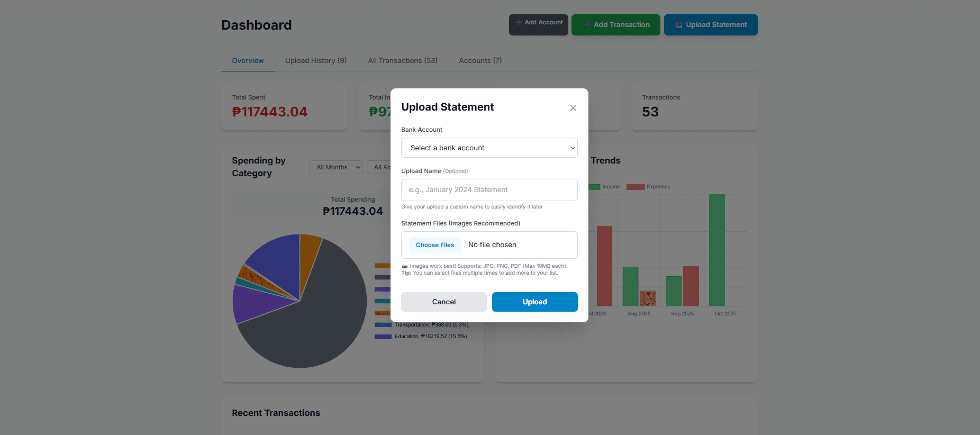
Task: Expand the All Months filter dropdown
Action: [x=336, y=167]
